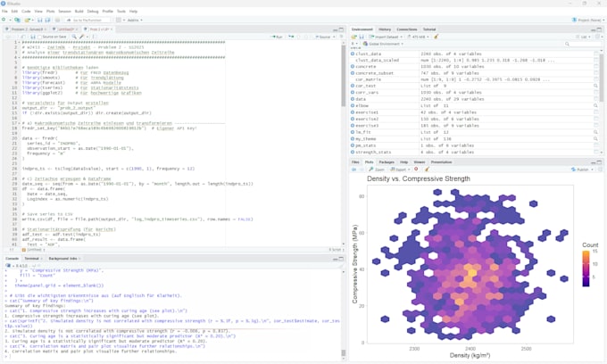Save workspace with Environment pane disk icon
Viewport: 607px width, 364px height.
tap(362, 37)
